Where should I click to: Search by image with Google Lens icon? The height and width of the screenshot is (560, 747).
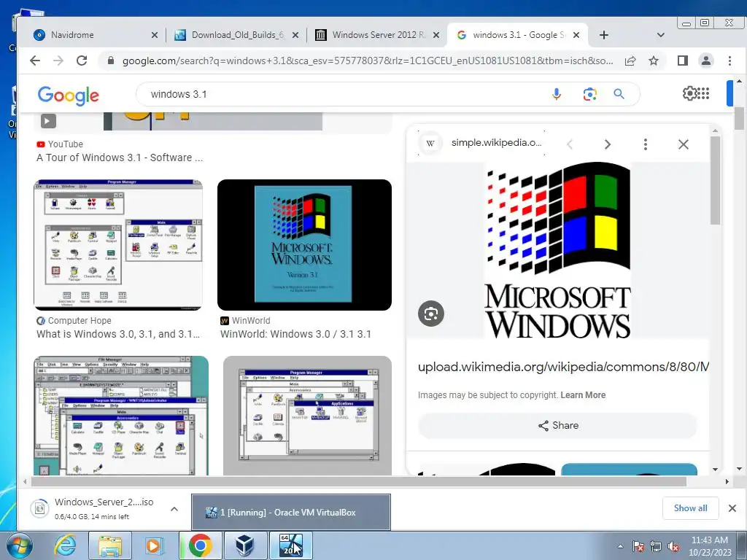[589, 94]
